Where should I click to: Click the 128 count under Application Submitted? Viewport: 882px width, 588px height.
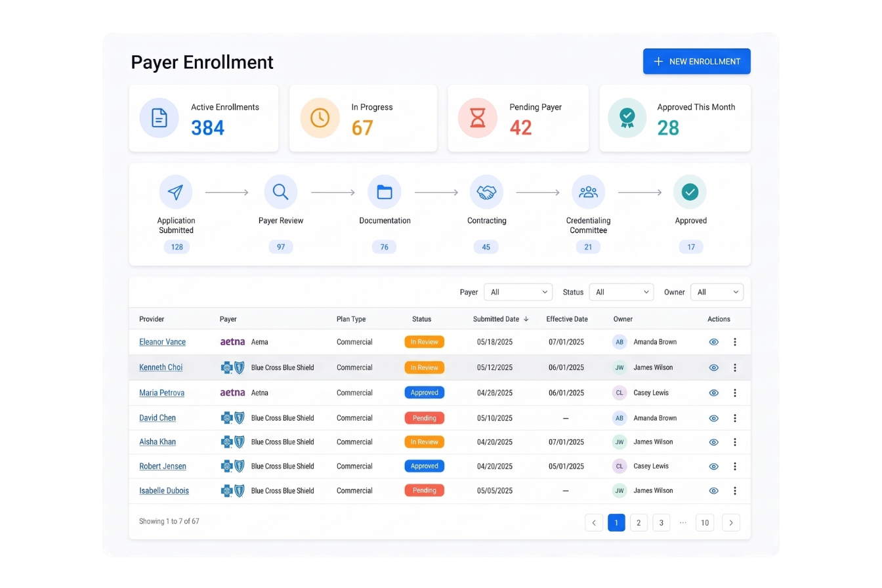pos(177,247)
